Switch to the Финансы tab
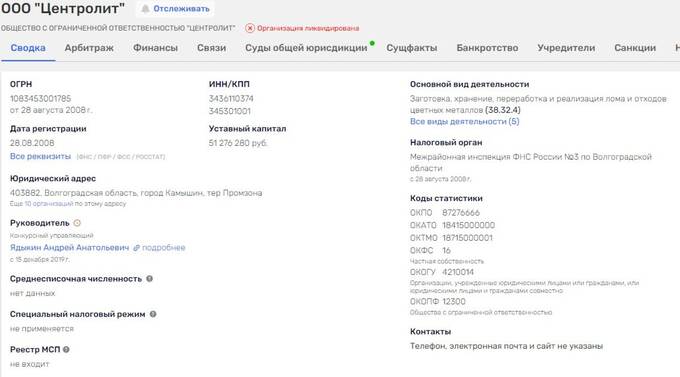680x377 pixels. 155,48
